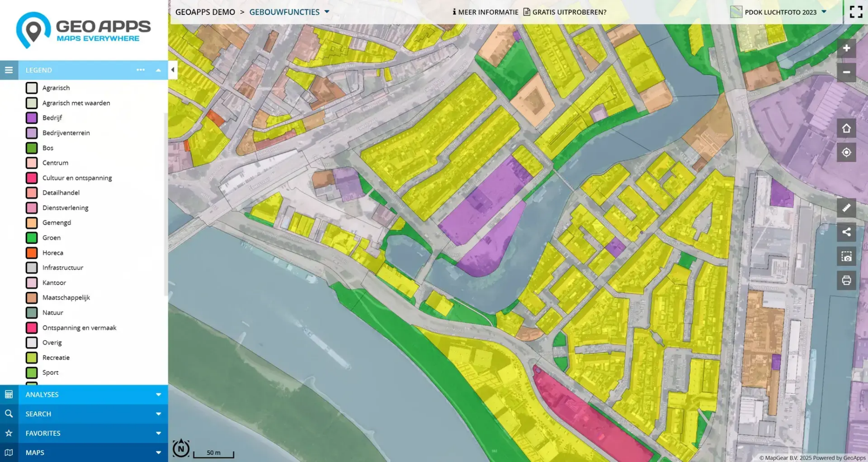Click the Gratis Uitproberen link
This screenshot has width=868, height=462.
(x=565, y=12)
